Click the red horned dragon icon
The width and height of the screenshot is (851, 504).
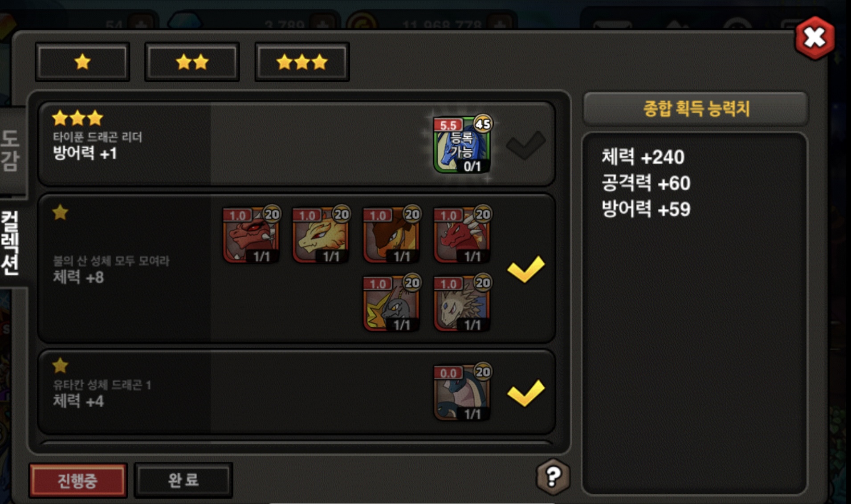click(252, 235)
